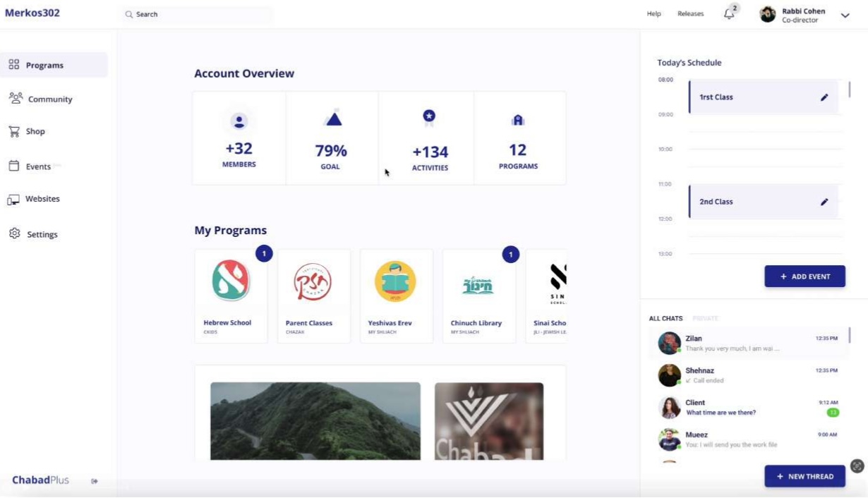
Task: Open the chat with Zilan
Action: click(748, 344)
